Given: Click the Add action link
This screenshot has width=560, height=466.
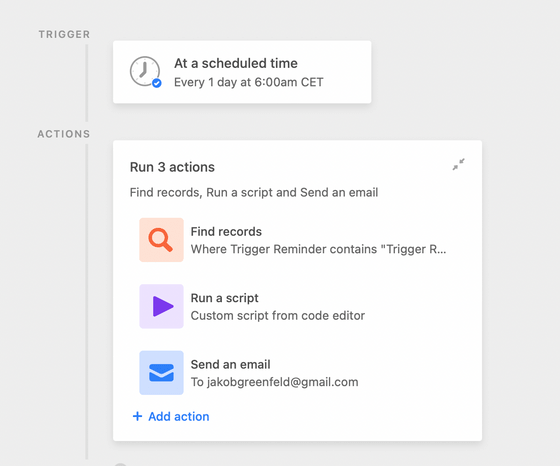Looking at the screenshot, I should (171, 416).
